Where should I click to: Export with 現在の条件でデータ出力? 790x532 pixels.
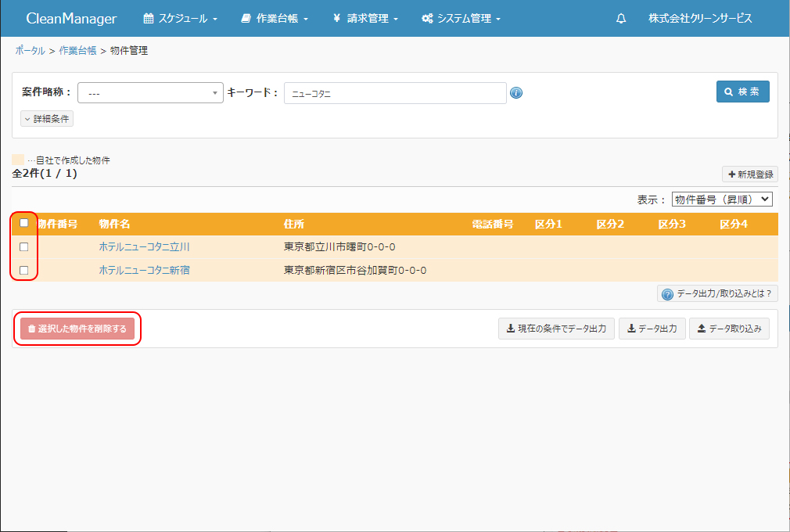click(556, 329)
